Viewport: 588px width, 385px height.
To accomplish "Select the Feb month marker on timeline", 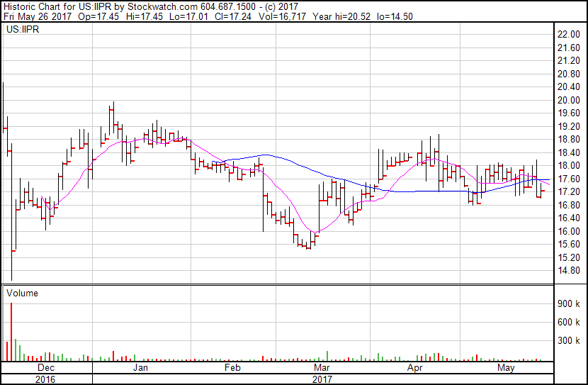I will point(232,368).
